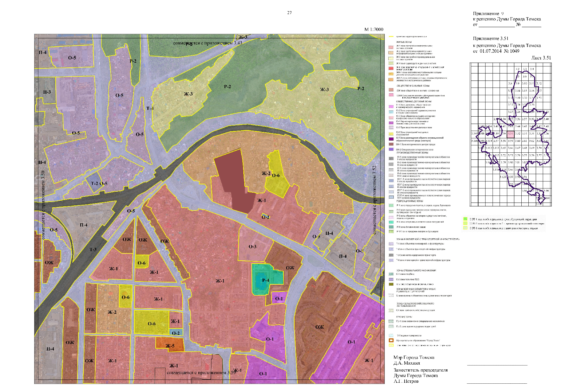Click the П-3 zone label on map
The image size is (561, 392).
tap(47, 92)
